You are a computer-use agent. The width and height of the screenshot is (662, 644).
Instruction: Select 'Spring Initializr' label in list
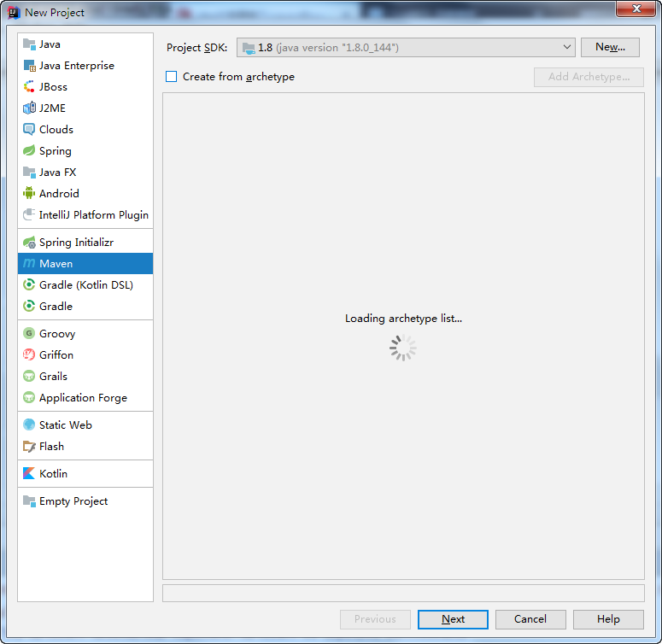coord(76,243)
